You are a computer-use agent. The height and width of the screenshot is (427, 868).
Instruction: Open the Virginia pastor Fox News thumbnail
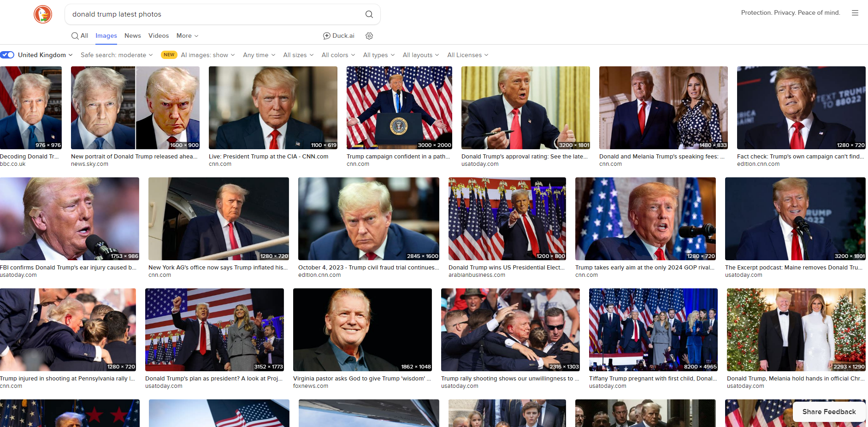362,329
